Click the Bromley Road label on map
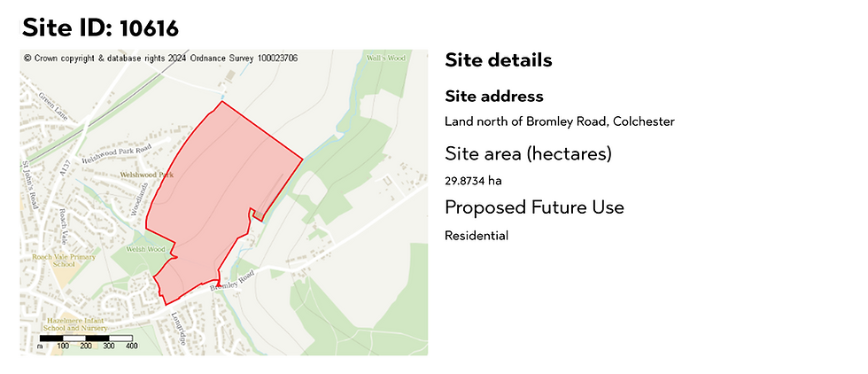This screenshot has width=868, height=374. tap(232, 282)
